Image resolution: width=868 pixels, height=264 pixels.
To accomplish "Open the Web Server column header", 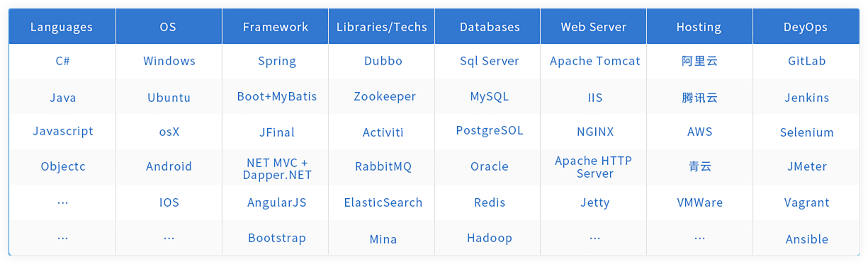I will 594,27.
